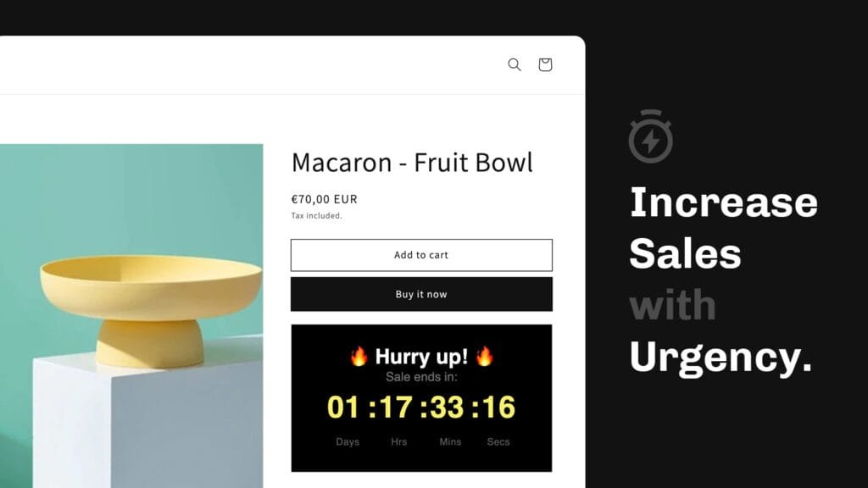Open the Macaron - Fruit Bowl product title link
Viewport: 868px width, 488px height.
click(412, 163)
